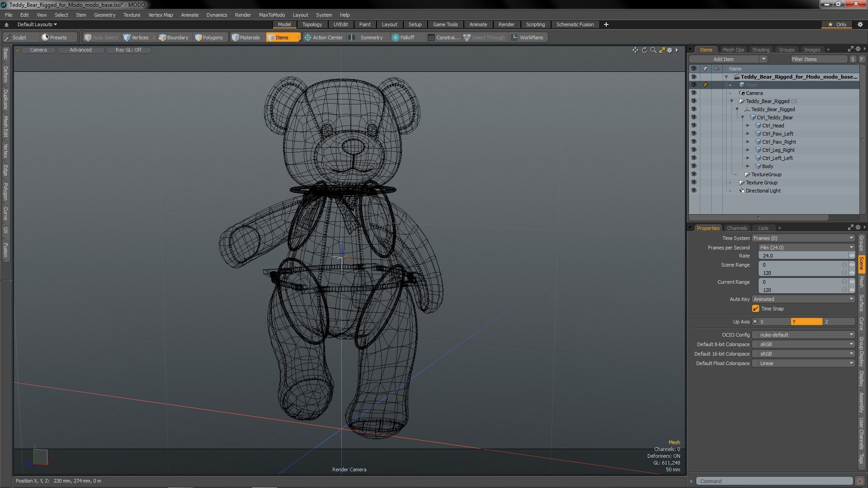
Task: Open the Add Item dropdown arrow
Action: 764,59
